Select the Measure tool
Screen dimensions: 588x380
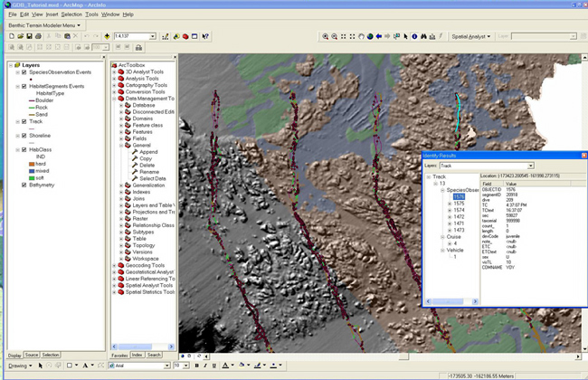click(x=432, y=36)
